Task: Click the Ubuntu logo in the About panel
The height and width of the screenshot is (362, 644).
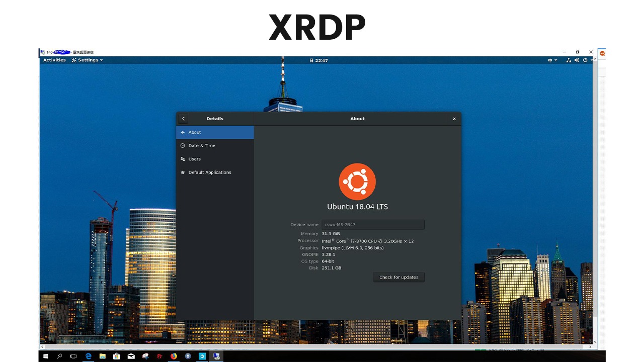Action: (x=357, y=181)
